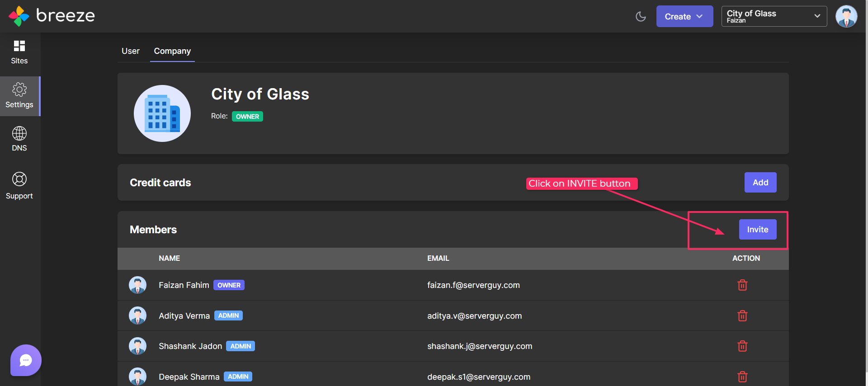
Task: Click the Invite button in Members
Action: (758, 230)
